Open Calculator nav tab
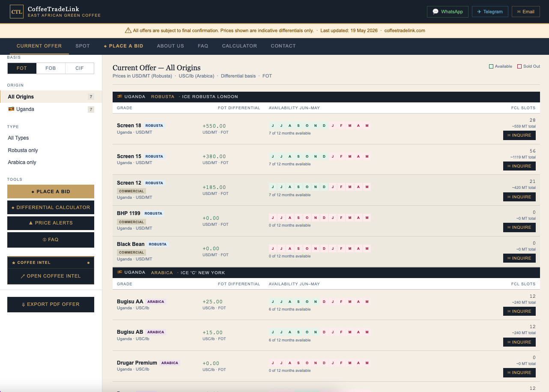This screenshot has width=549, height=392. pyautogui.click(x=239, y=46)
